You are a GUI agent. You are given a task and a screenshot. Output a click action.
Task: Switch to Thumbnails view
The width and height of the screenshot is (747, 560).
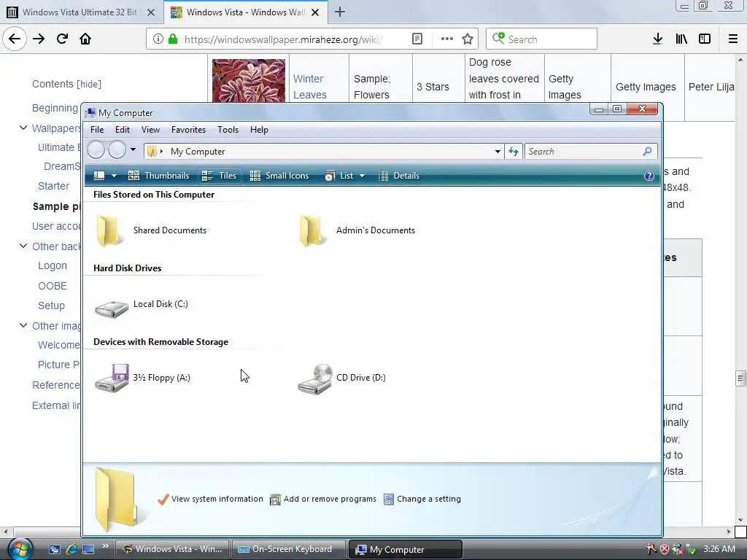click(x=158, y=176)
